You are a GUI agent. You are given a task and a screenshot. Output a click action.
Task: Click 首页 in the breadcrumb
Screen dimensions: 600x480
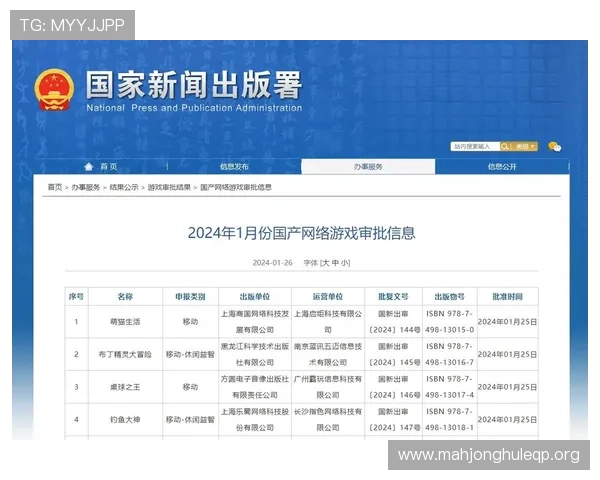(x=55, y=187)
